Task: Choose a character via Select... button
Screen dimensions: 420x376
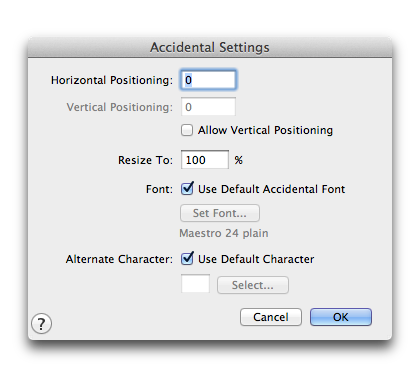Action: [253, 285]
